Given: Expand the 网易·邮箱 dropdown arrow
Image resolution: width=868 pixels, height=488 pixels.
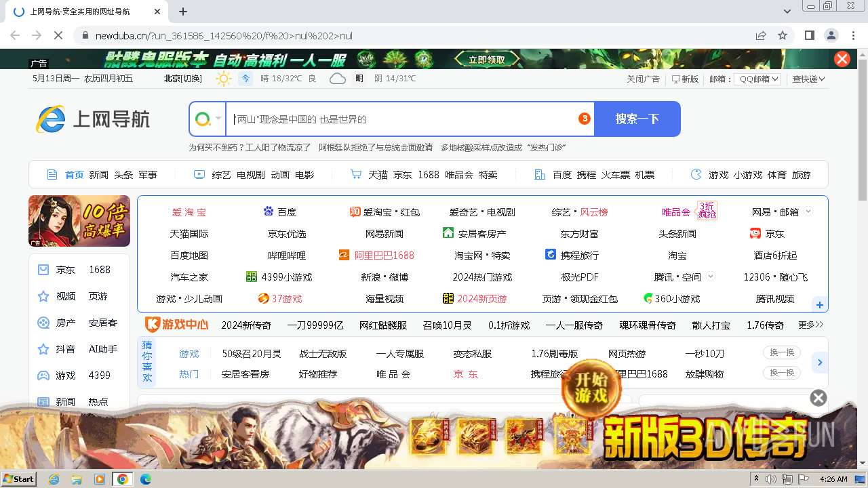Looking at the screenshot, I should (x=808, y=211).
